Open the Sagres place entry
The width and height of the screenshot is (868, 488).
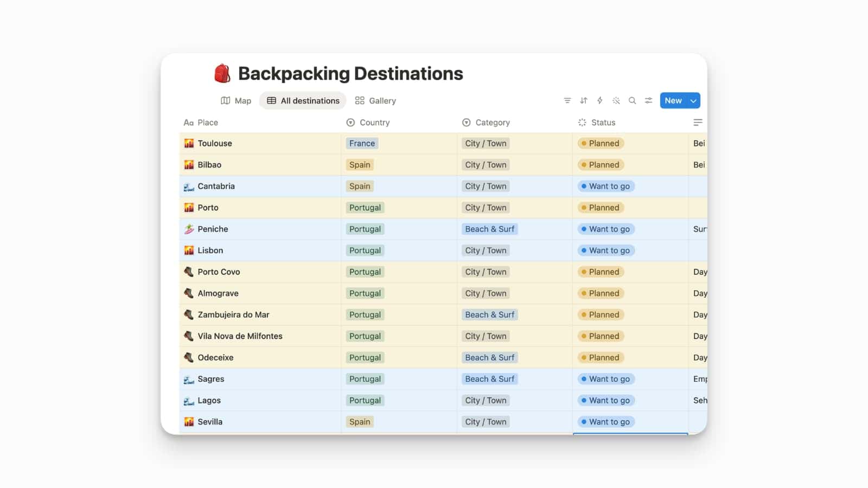(210, 380)
